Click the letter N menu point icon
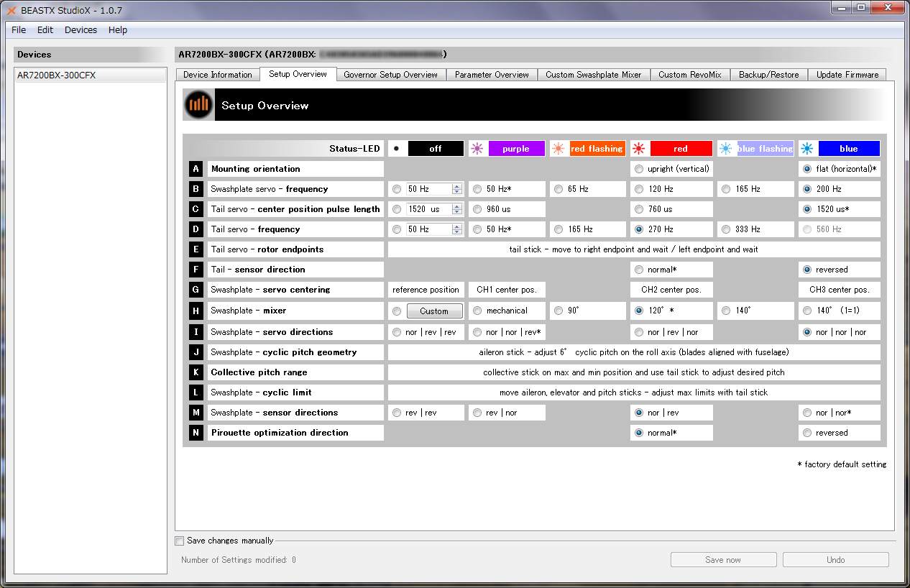This screenshot has width=910, height=588. [196, 433]
